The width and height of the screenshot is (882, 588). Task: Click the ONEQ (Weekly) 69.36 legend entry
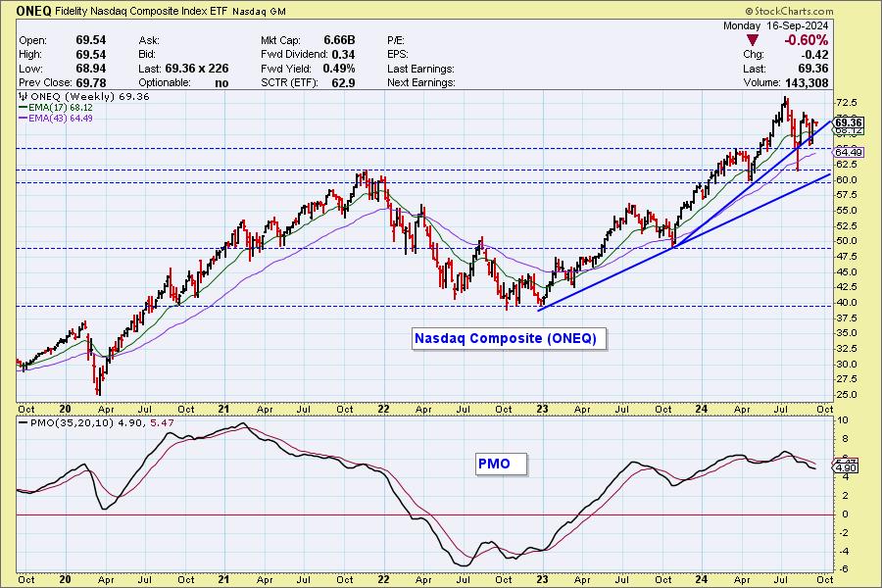(x=84, y=97)
